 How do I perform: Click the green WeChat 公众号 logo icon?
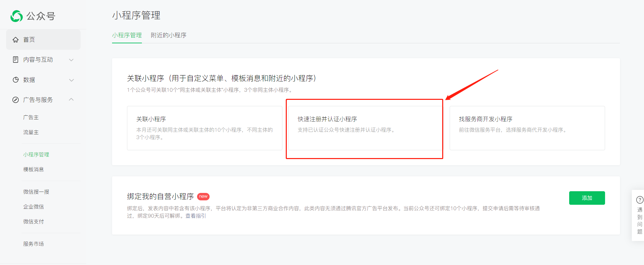[17, 16]
